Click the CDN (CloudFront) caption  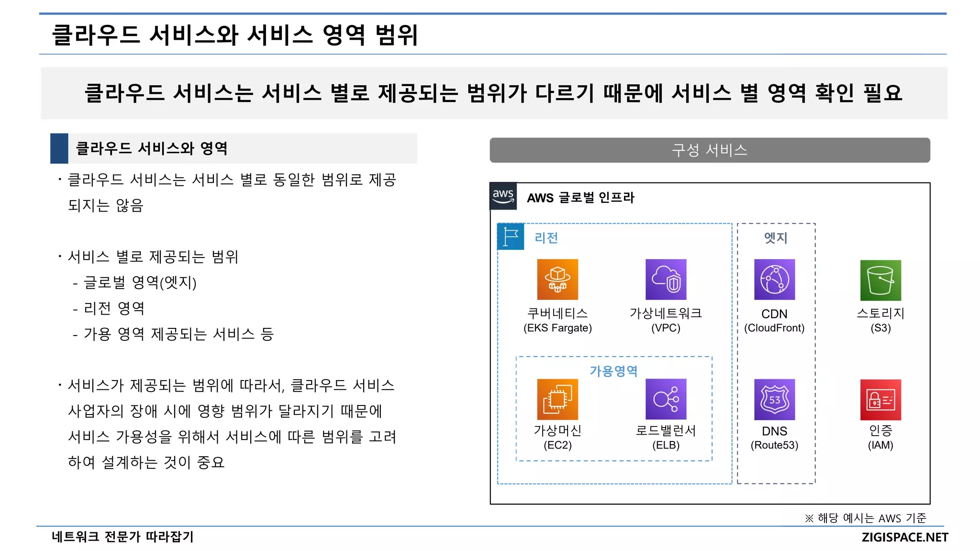coord(774,321)
